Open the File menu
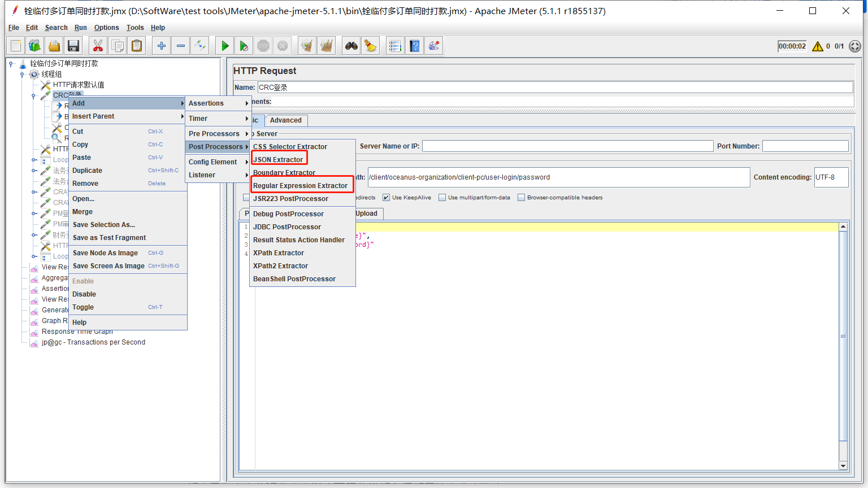The height and width of the screenshot is (488, 868). (x=14, y=28)
